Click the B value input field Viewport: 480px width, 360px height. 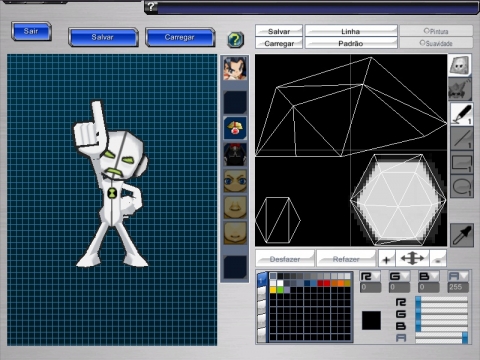tap(428, 287)
